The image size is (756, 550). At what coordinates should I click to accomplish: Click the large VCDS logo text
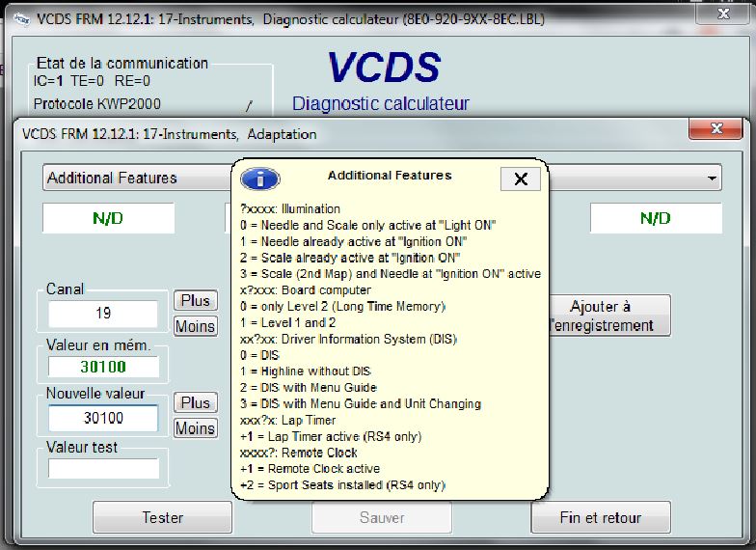(x=384, y=68)
